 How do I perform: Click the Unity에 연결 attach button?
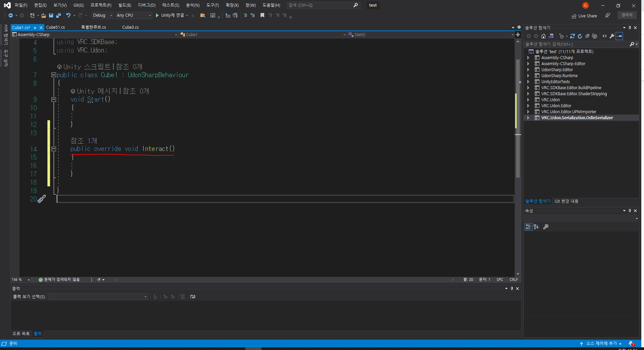point(170,15)
